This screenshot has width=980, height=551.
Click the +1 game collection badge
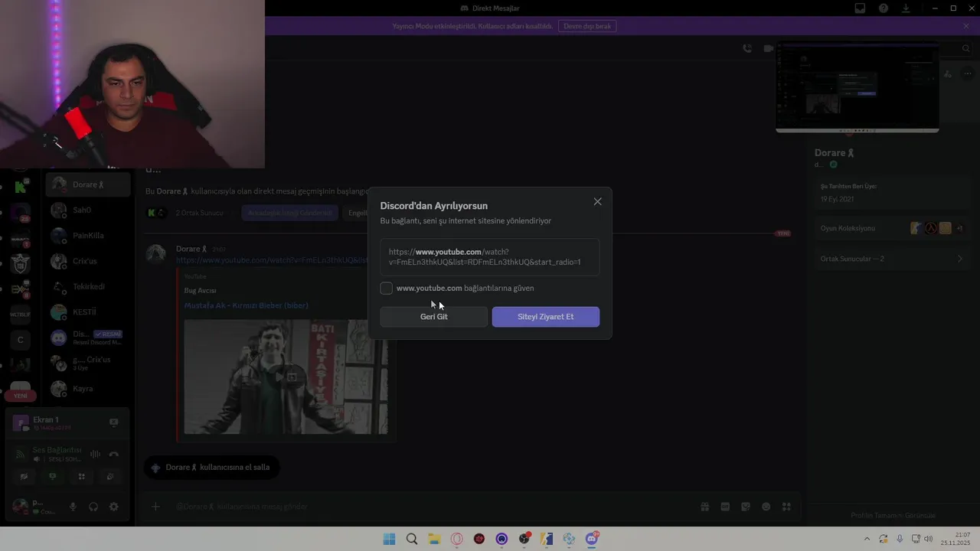click(x=959, y=228)
